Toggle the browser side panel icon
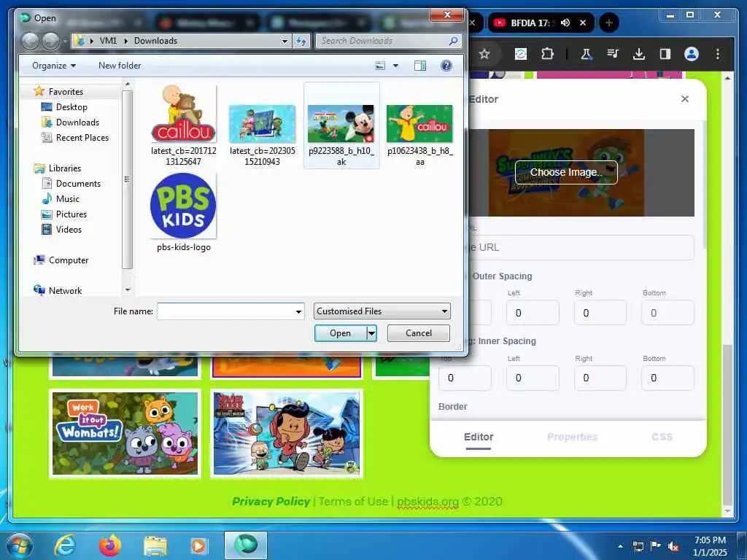 pos(665,54)
